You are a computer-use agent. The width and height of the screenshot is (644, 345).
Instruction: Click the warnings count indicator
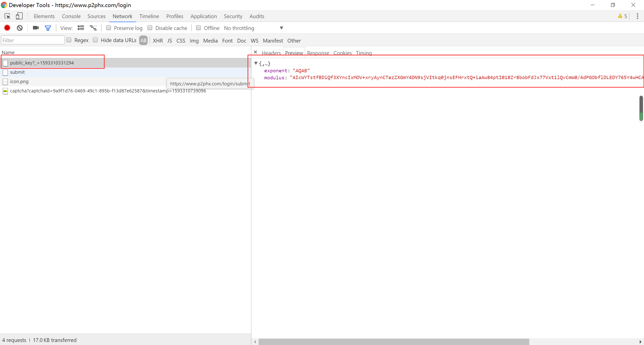click(622, 16)
